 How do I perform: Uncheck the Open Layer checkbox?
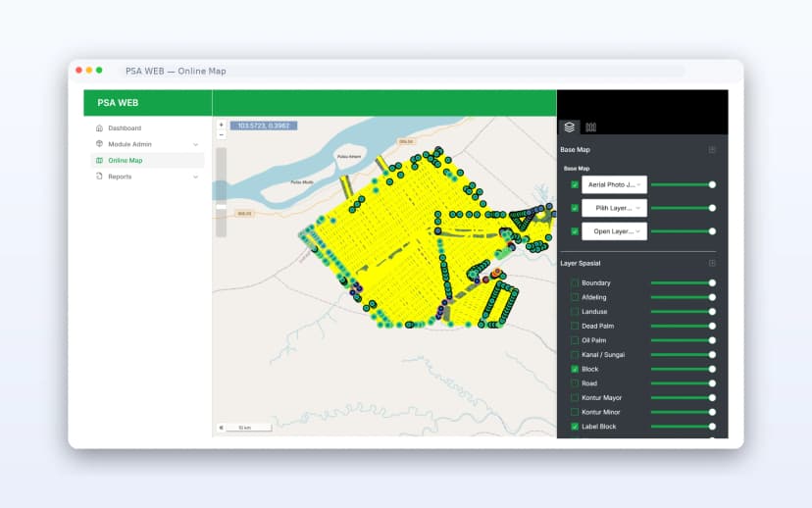click(575, 231)
